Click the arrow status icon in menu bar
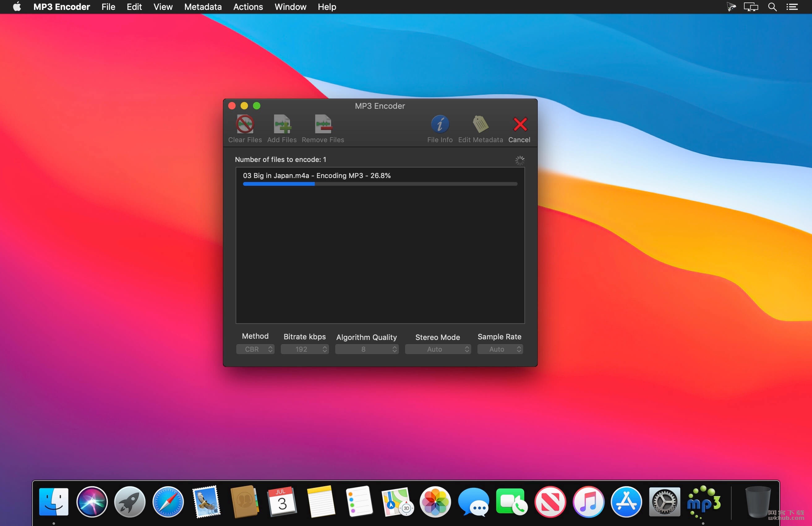812x526 pixels. coord(731,7)
